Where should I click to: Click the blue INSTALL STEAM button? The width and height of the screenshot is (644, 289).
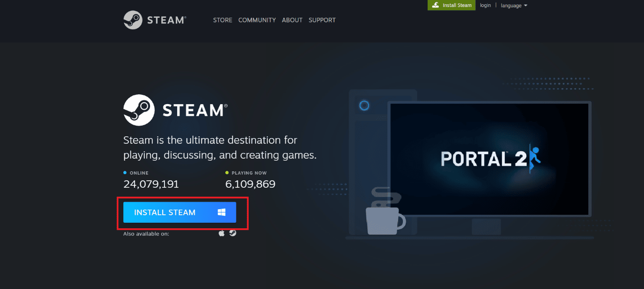tap(179, 212)
